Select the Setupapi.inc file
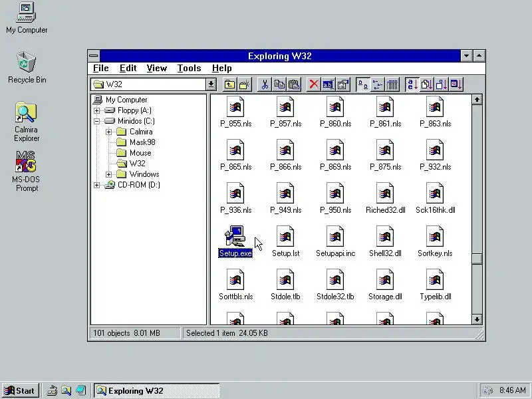Viewport: 532px width, 399px height. point(336,241)
